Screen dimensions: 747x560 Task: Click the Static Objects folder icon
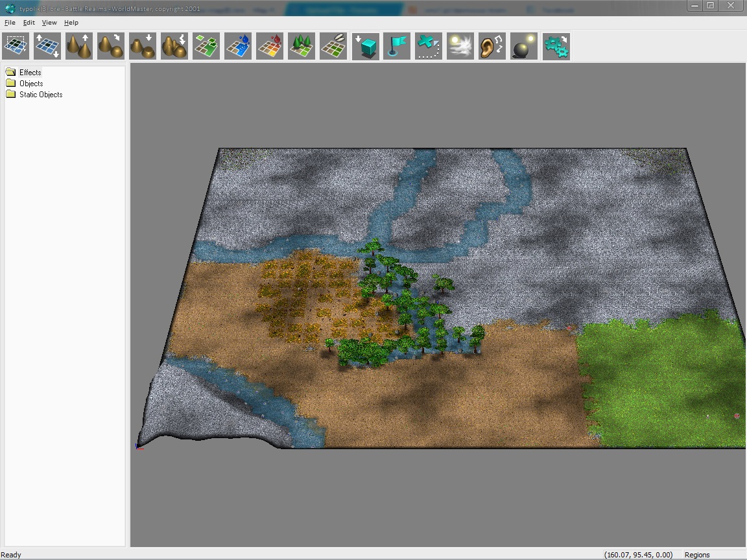pos(10,94)
